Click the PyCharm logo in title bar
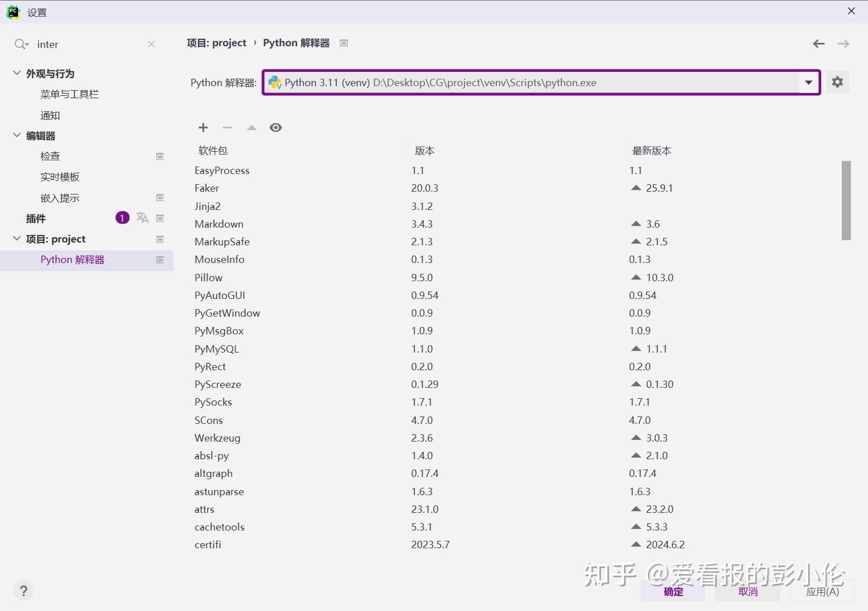The image size is (868, 611). point(13,12)
